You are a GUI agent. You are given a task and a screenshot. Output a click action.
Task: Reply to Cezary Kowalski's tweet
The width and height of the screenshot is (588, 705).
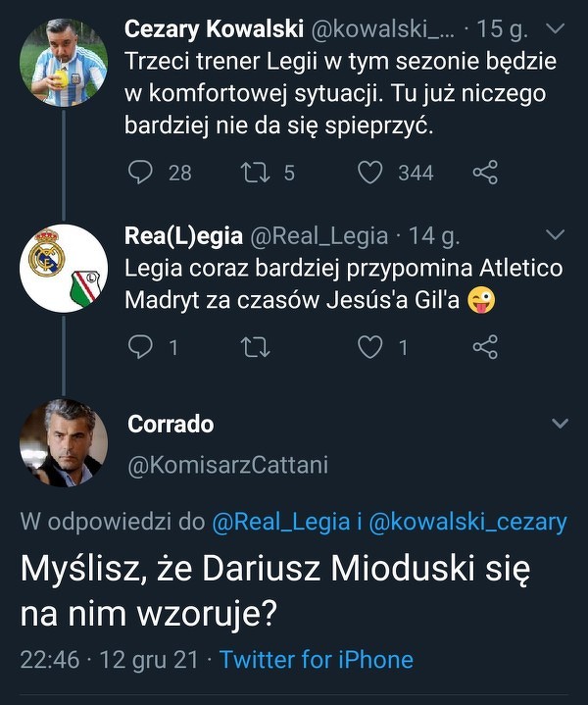coord(142,173)
